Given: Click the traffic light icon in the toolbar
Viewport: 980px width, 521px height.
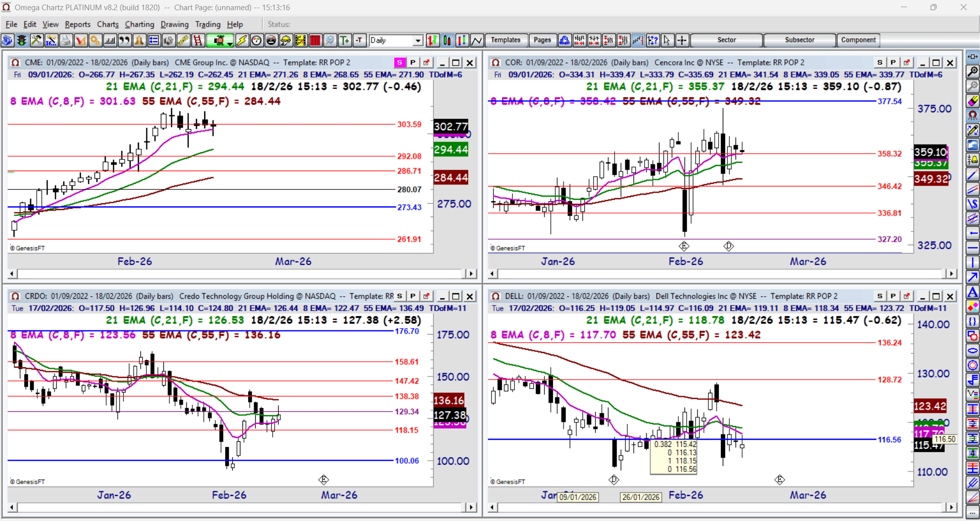Looking at the screenshot, I should 21,40.
